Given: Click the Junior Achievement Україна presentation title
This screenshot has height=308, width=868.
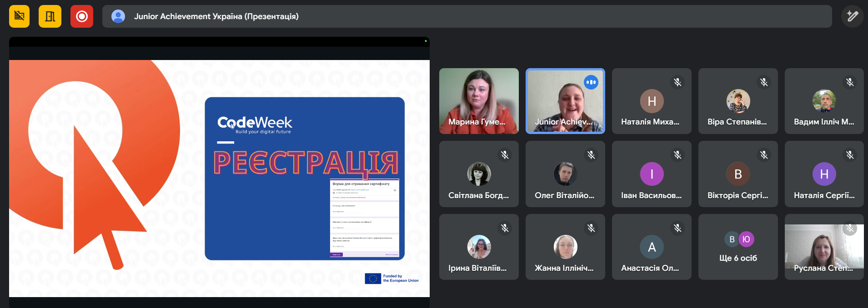Looking at the screenshot, I should click(216, 16).
